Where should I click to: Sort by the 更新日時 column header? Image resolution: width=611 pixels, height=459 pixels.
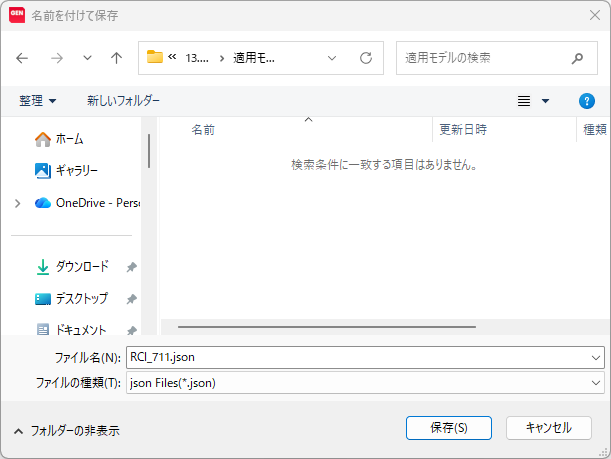click(x=463, y=130)
